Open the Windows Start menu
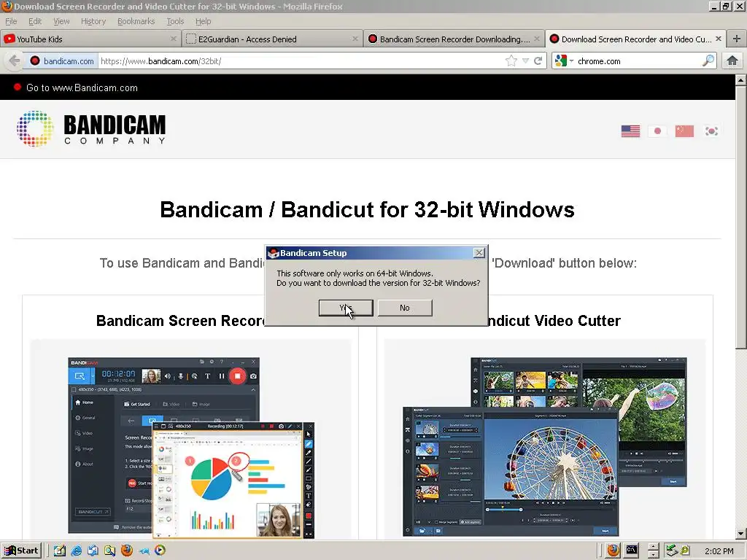Viewport: 747px width, 560px height. (x=21, y=551)
